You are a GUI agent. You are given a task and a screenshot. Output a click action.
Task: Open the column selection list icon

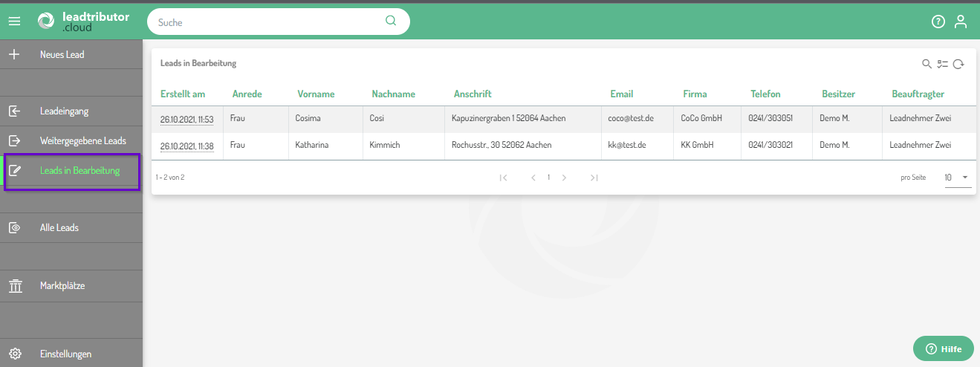pyautogui.click(x=943, y=64)
